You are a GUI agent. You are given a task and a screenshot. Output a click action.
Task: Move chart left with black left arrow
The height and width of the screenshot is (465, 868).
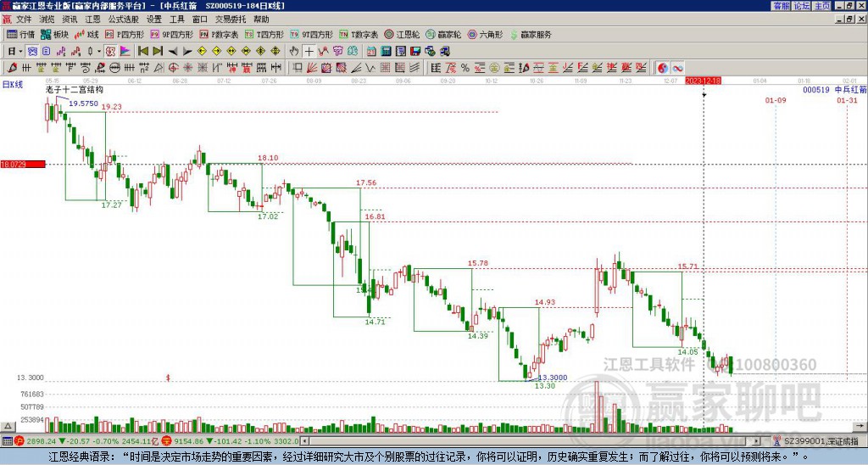tap(173, 52)
